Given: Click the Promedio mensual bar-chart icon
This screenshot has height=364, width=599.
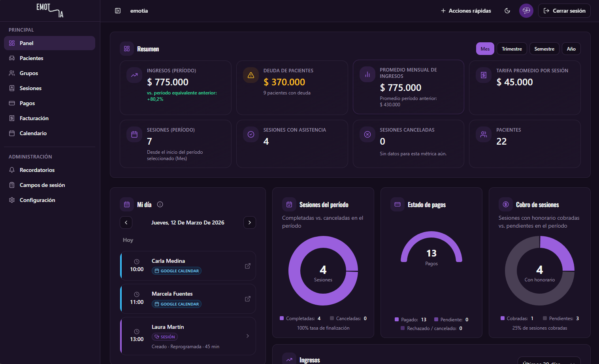Looking at the screenshot, I should [367, 74].
